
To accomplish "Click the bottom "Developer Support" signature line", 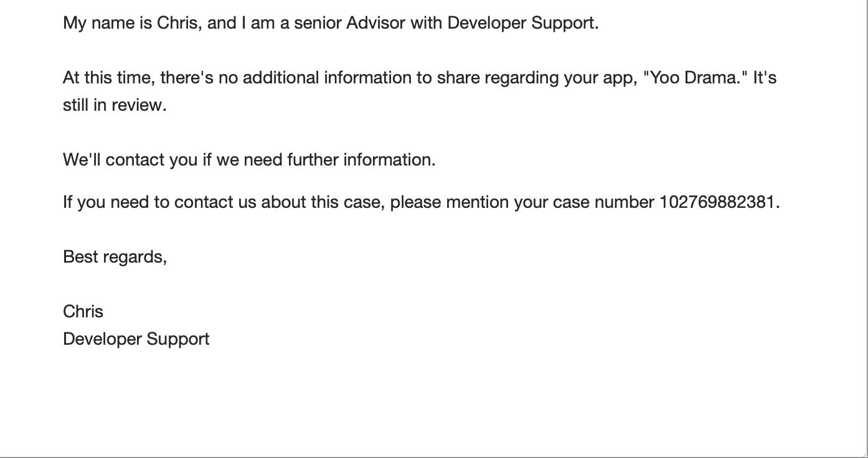I will click(136, 339).
